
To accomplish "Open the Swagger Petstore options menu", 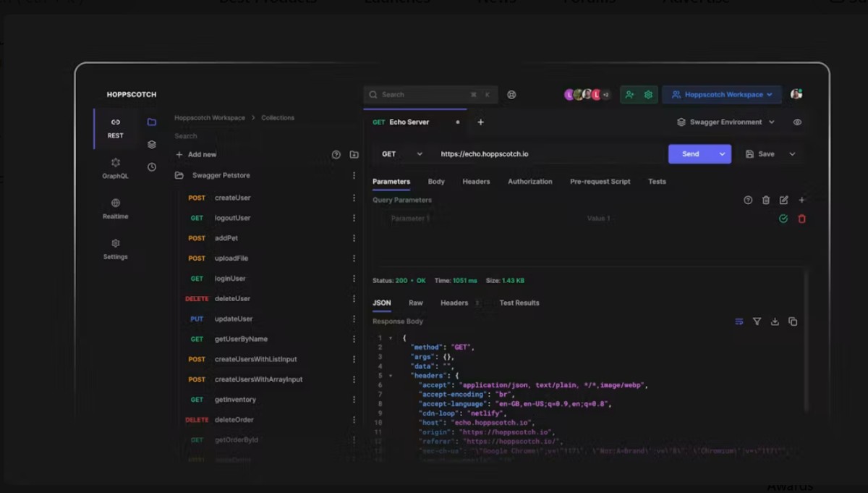I will click(354, 175).
